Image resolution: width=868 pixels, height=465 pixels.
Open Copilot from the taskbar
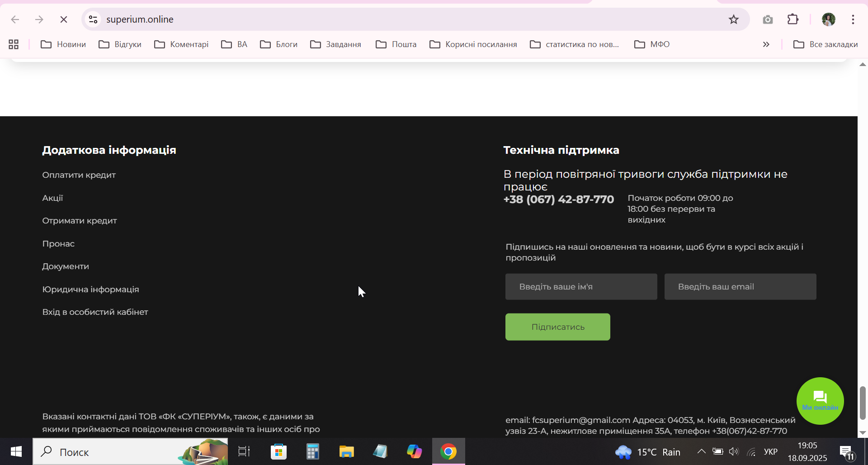coord(414,451)
